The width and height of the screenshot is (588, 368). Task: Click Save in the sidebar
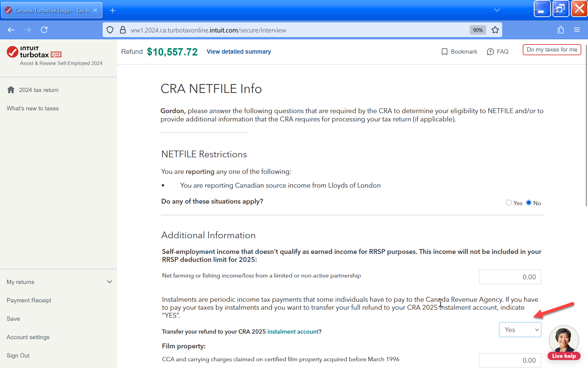[x=13, y=319]
